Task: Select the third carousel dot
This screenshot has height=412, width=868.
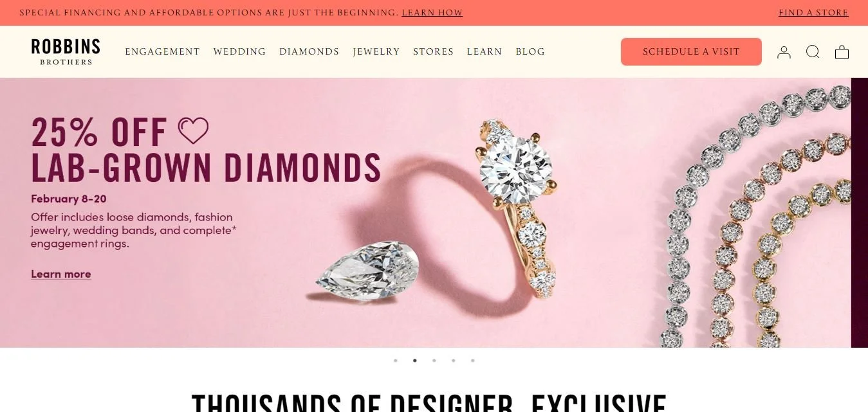Action: click(434, 361)
